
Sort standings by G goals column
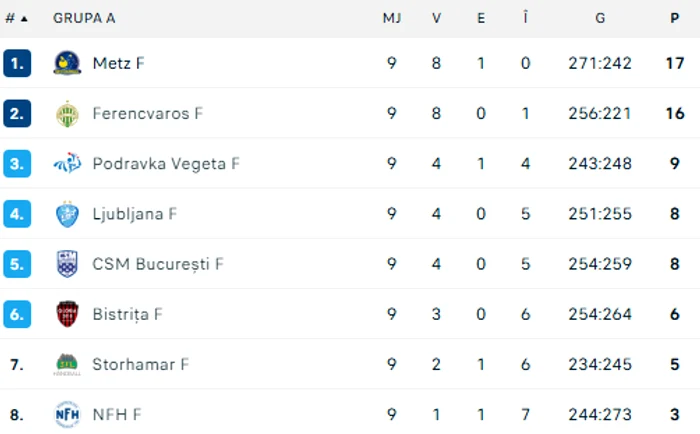pos(600,18)
